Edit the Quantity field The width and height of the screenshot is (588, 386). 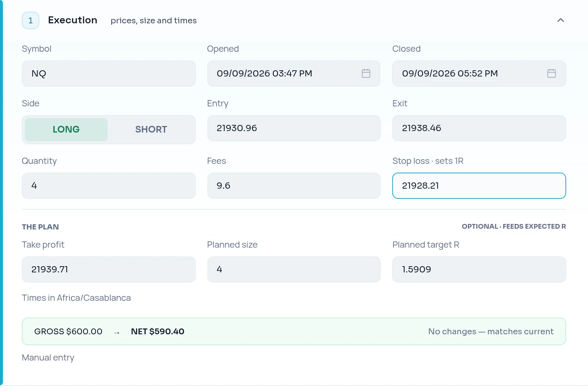pyautogui.click(x=109, y=186)
